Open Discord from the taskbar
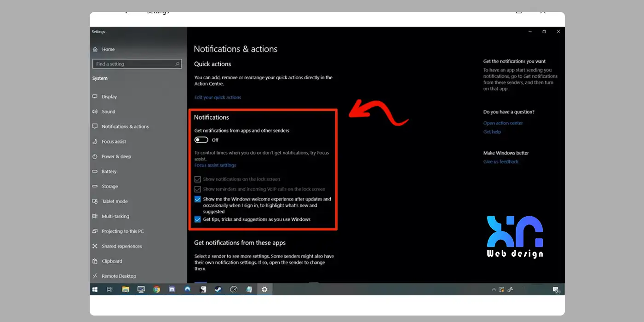Viewport: 644px width, 322px height. point(172,289)
